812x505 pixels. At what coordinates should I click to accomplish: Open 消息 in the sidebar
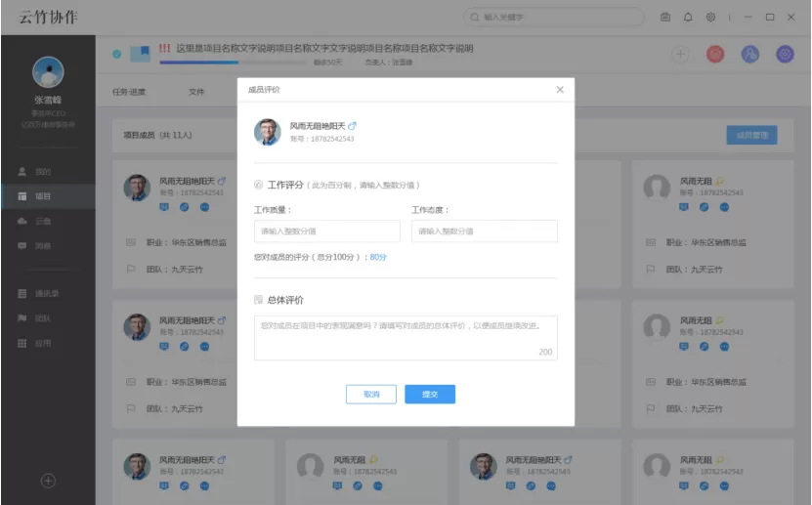click(48, 246)
